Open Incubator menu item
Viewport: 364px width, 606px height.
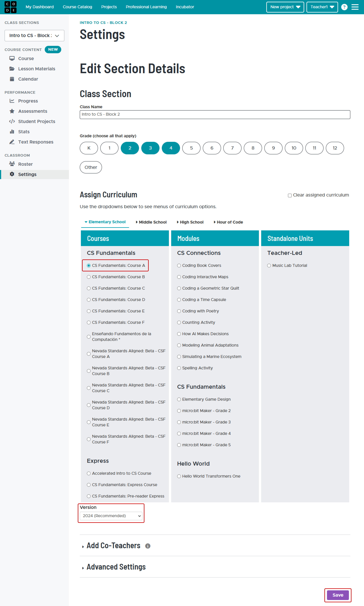click(x=185, y=7)
